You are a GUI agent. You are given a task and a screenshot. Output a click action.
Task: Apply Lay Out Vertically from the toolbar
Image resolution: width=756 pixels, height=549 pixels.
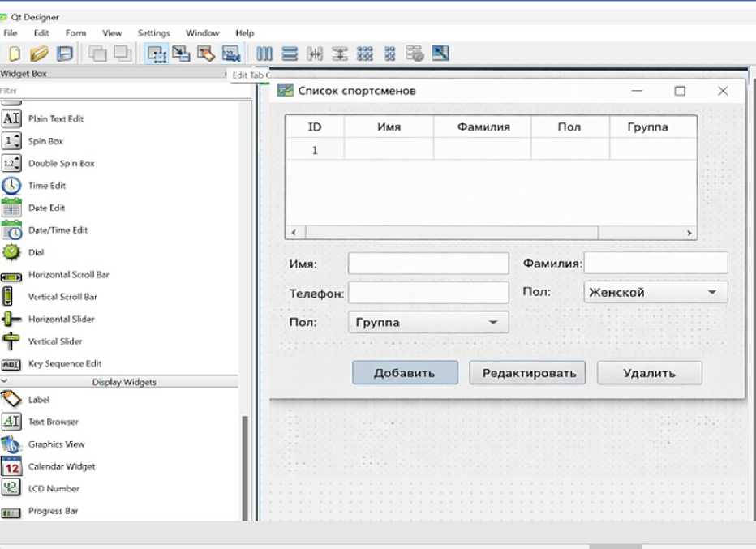tap(290, 54)
